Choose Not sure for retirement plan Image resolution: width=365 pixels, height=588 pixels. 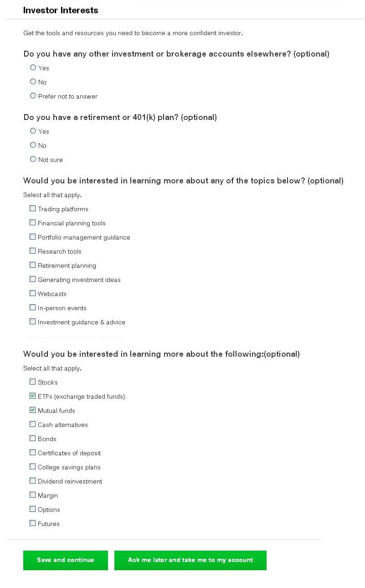[x=33, y=159]
